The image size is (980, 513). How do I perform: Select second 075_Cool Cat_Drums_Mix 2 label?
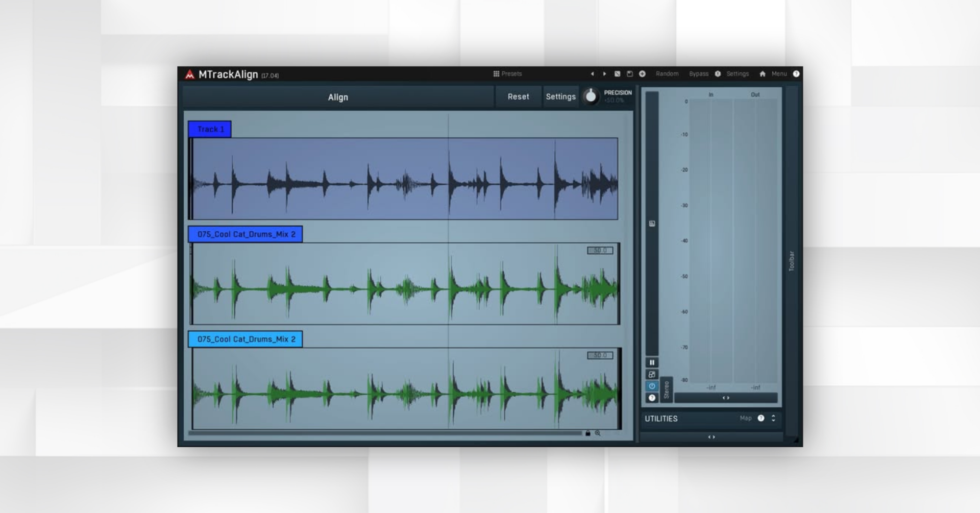(x=246, y=339)
